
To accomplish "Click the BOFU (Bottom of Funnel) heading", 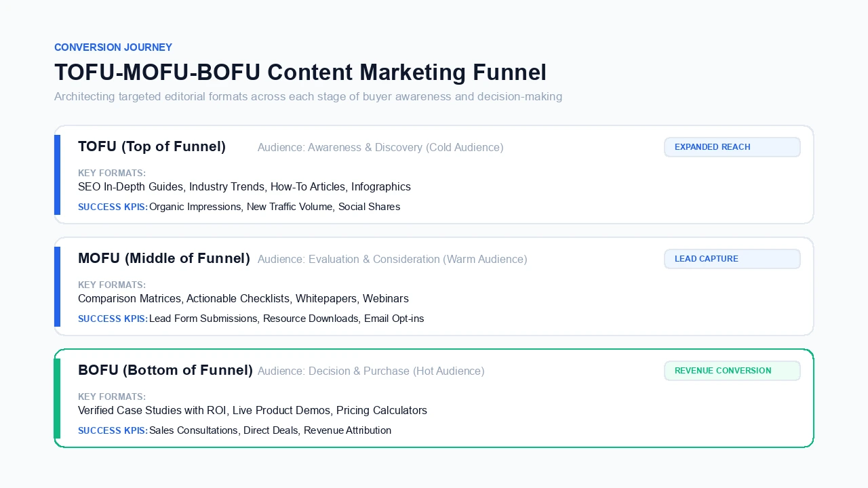I will 165,370.
